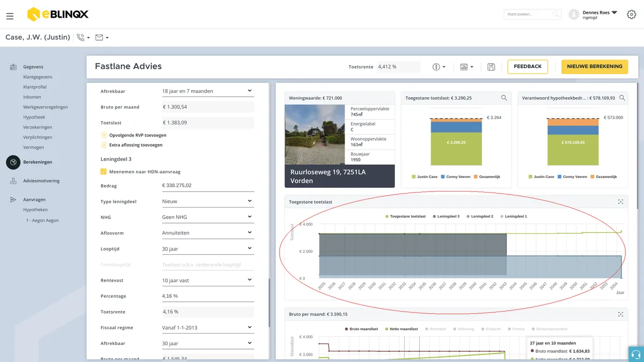
Task: Click the Bedrag amount input field
Action: (208, 186)
